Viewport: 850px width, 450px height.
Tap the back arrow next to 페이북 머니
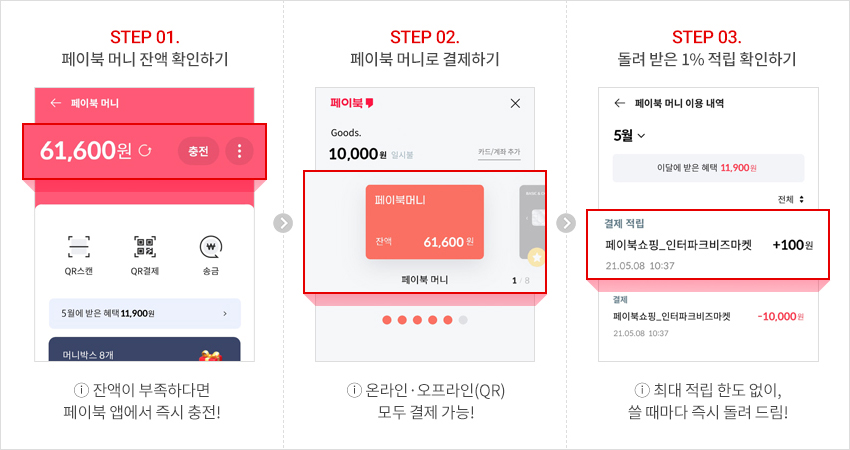coord(55,103)
